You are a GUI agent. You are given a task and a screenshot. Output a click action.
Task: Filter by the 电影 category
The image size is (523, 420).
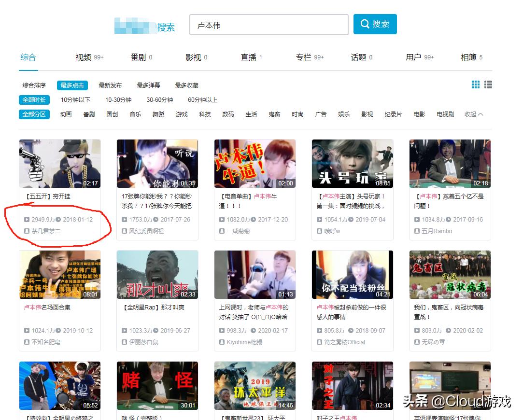tap(419, 114)
